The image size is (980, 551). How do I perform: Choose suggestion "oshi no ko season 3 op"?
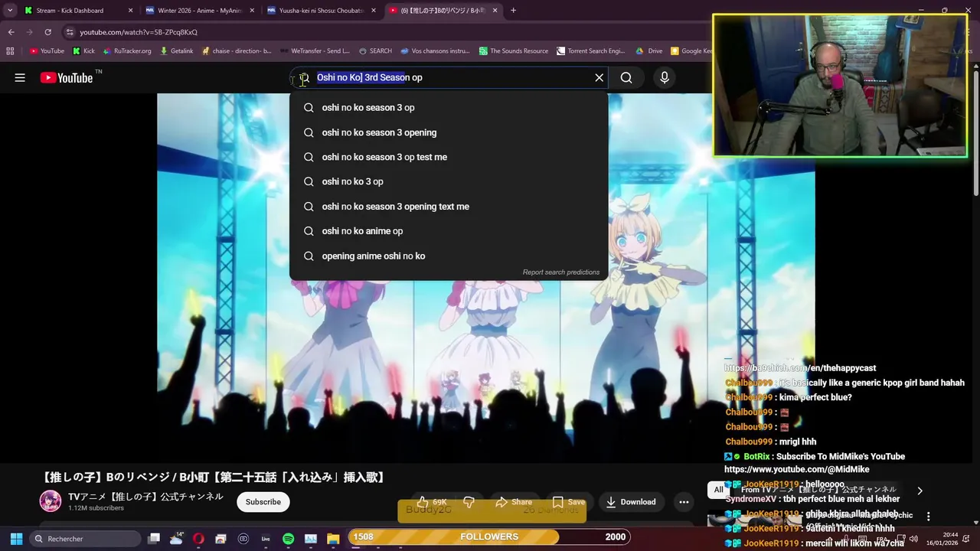pos(449,108)
